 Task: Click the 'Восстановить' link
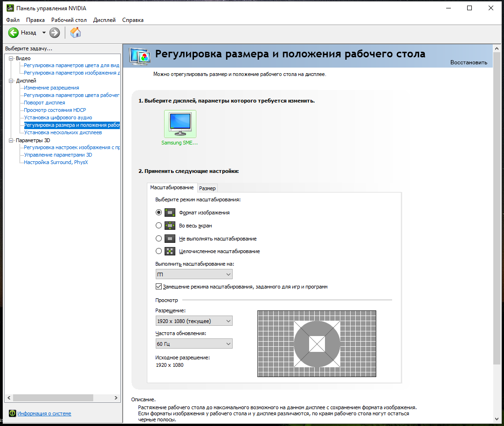pos(469,62)
